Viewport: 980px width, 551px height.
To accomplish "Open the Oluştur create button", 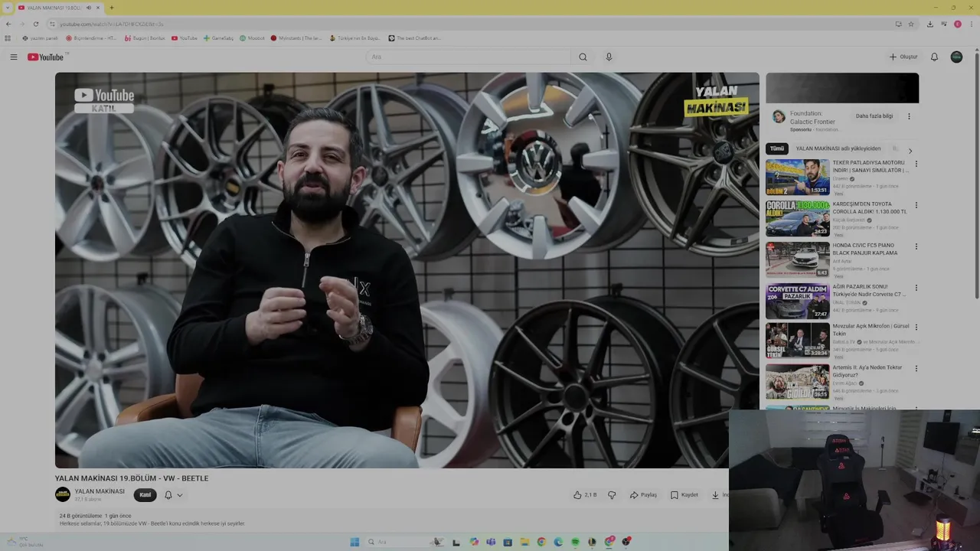I will point(903,57).
